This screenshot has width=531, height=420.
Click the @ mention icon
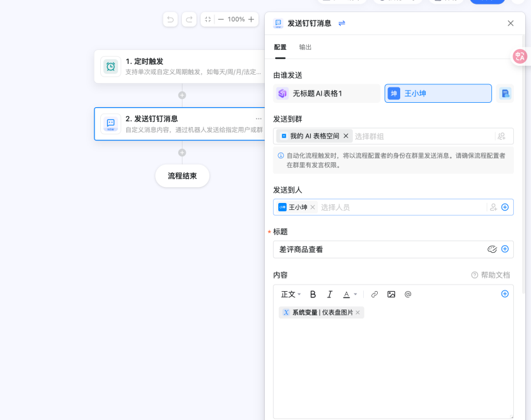tap(408, 294)
